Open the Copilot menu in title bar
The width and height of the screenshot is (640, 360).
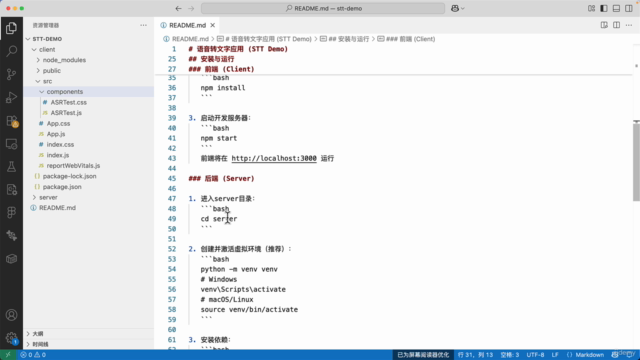point(458,8)
